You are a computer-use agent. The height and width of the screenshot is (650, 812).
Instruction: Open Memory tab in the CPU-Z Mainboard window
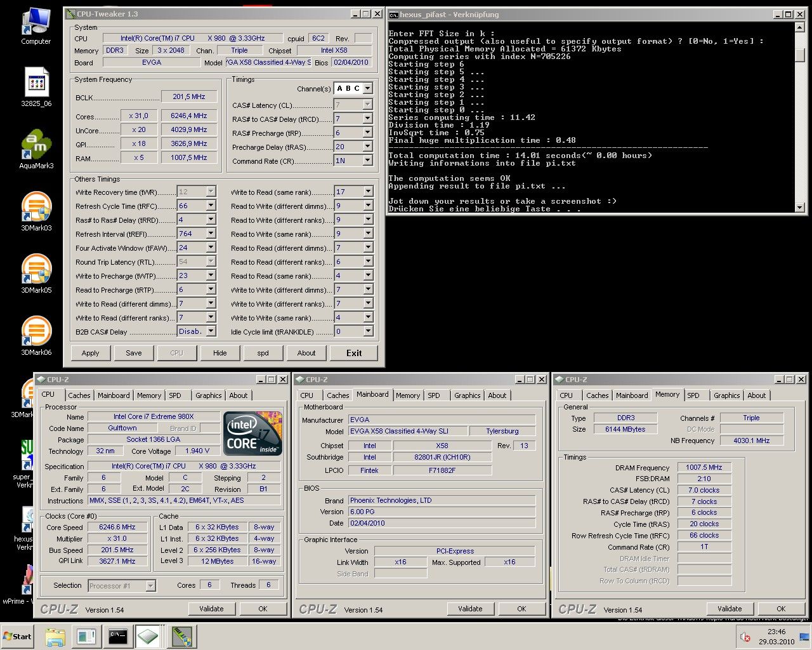pyautogui.click(x=408, y=395)
